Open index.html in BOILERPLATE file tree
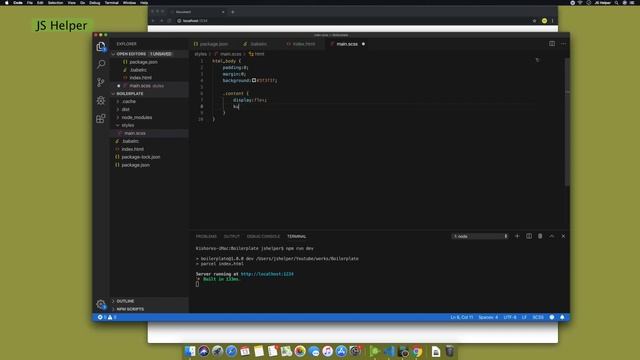Screen dimensions: 640x360 pyautogui.click(x=149, y=149)
